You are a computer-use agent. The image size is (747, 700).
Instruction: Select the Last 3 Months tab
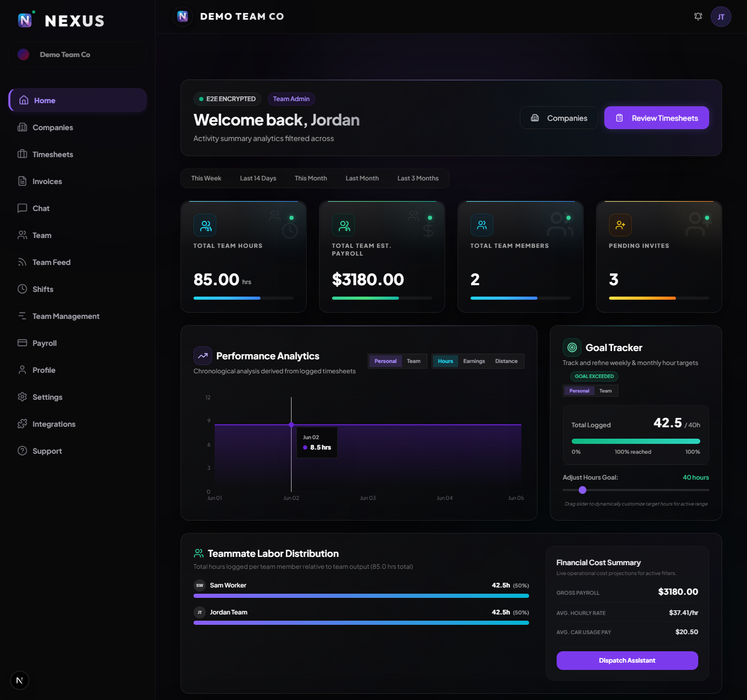tap(418, 178)
